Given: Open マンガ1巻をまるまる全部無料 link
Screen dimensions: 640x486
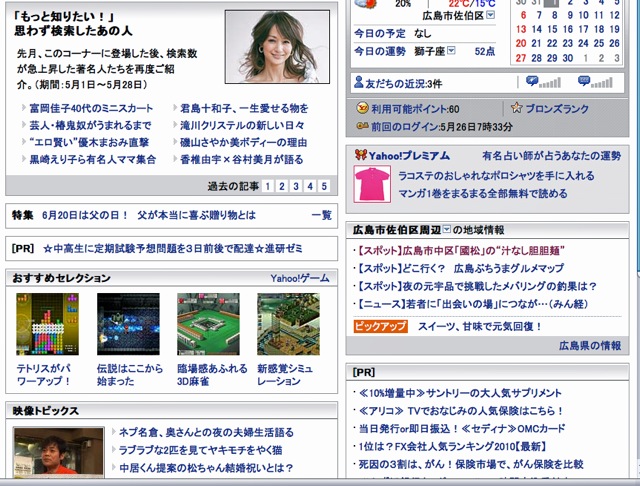Looking at the screenshot, I should [483, 193].
